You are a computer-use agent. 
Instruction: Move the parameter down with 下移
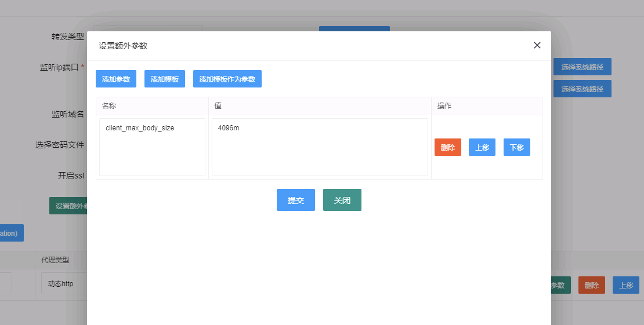click(516, 147)
